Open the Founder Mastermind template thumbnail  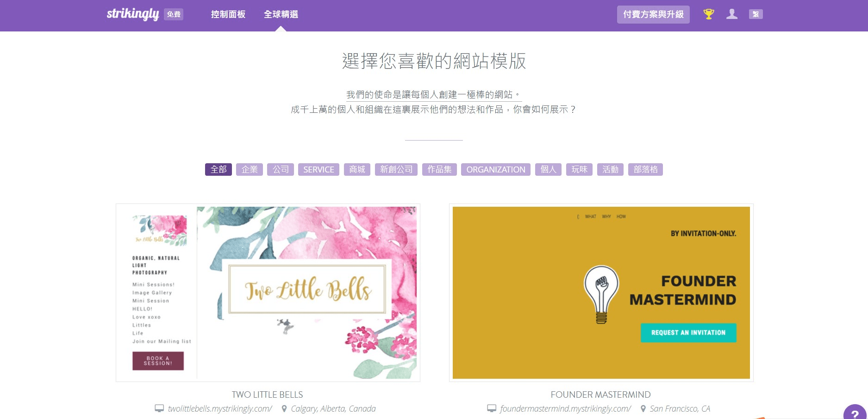(x=601, y=293)
